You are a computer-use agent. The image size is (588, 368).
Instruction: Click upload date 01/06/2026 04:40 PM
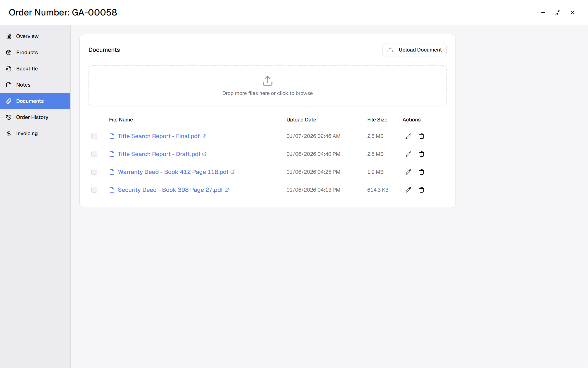coord(313,154)
